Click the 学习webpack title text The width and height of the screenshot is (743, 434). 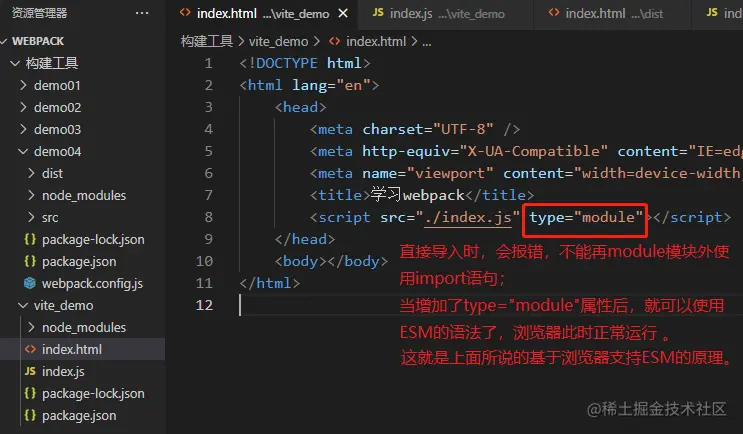click(417, 195)
